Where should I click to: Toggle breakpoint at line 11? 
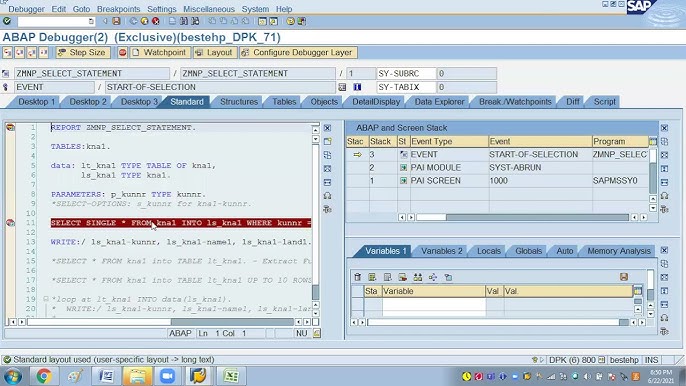[x=10, y=223]
